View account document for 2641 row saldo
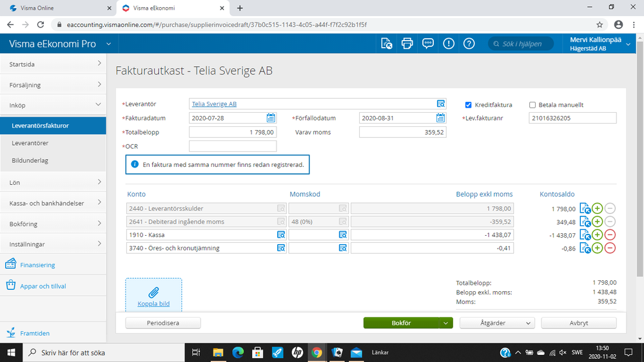 coord(585,222)
